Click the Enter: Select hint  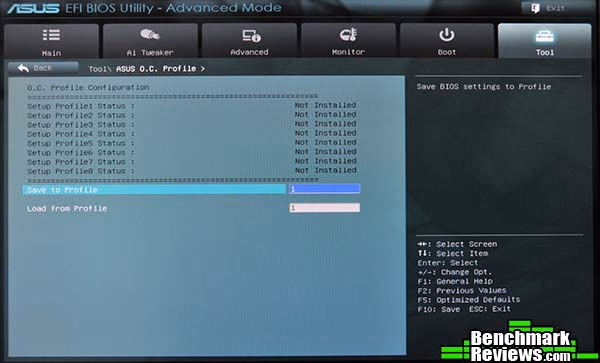pyautogui.click(x=448, y=263)
